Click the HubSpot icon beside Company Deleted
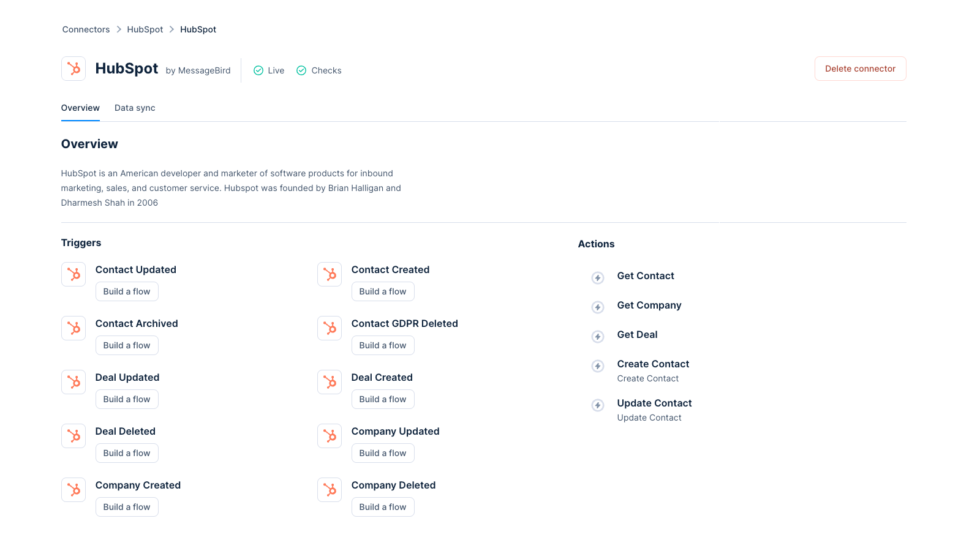The width and height of the screenshot is (980, 551). (x=330, y=490)
